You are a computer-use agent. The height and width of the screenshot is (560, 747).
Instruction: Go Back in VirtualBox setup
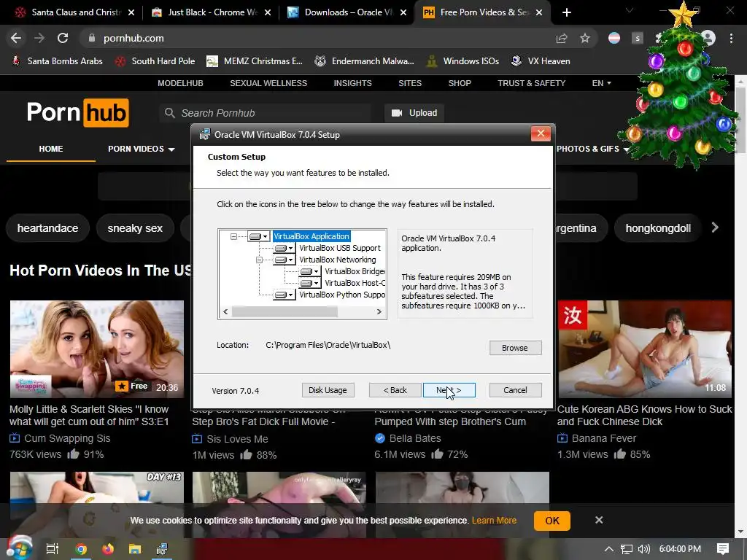pyautogui.click(x=395, y=390)
